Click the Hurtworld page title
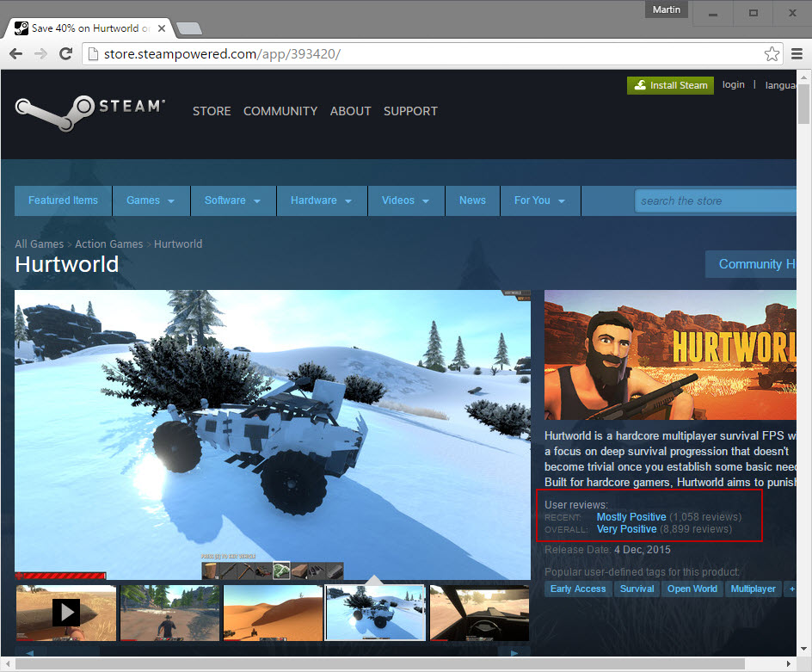812x672 pixels. [x=67, y=264]
